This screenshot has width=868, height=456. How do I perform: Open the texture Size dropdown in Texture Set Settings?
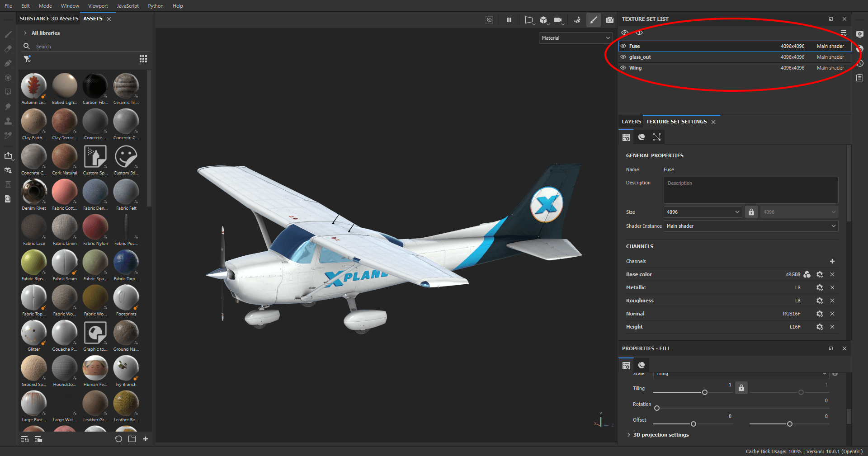coord(702,212)
